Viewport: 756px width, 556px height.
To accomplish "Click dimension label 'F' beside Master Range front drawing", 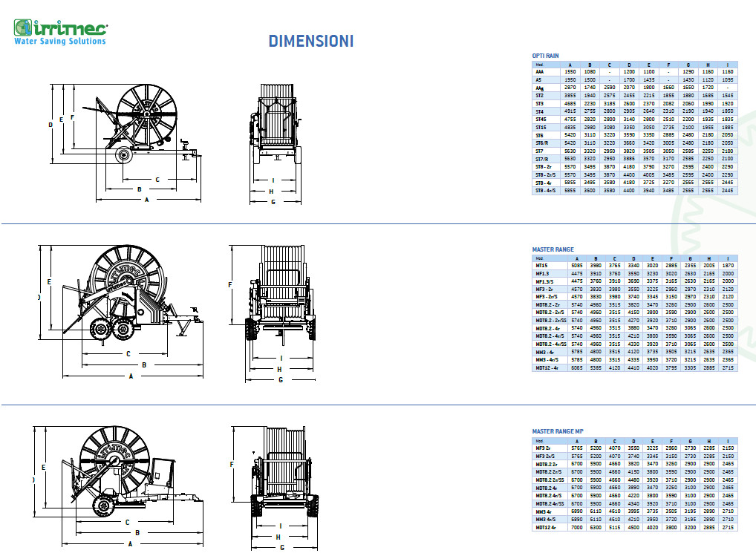I will [x=230, y=285].
